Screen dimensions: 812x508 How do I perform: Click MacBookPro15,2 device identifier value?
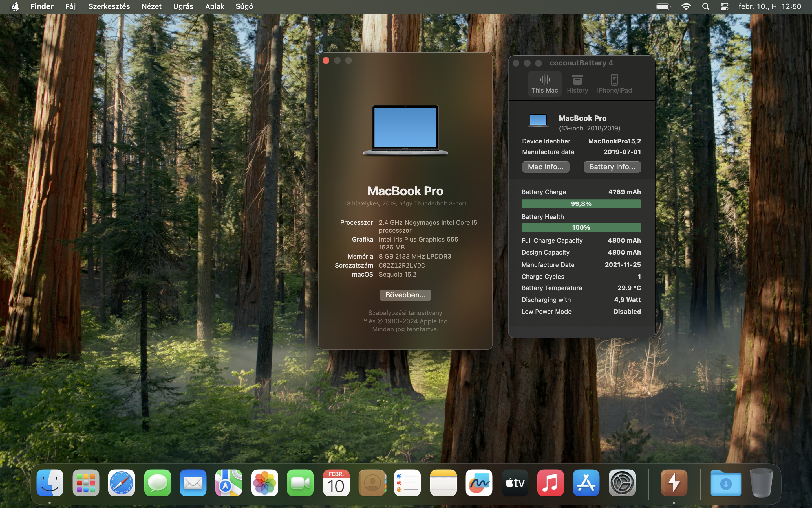click(x=614, y=141)
